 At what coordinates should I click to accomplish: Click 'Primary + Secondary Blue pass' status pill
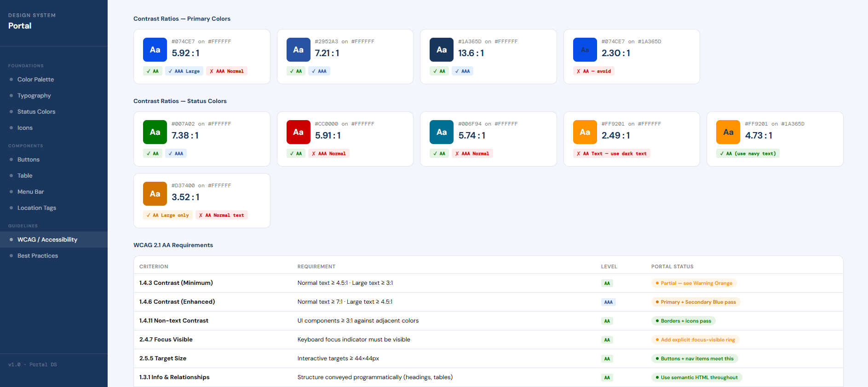coord(696,302)
